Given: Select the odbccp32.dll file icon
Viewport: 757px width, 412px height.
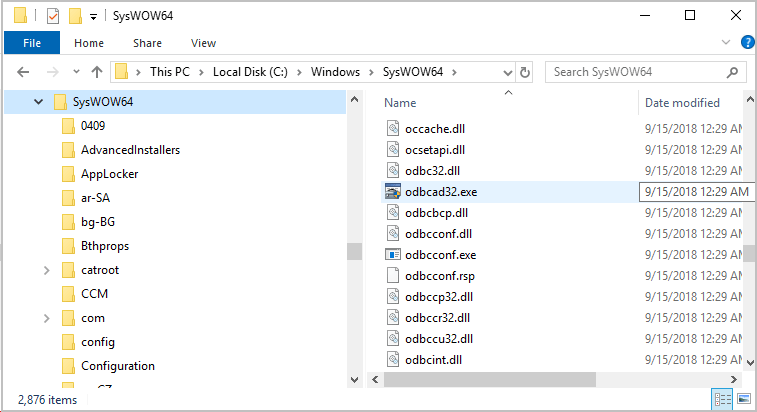Looking at the screenshot, I should click(393, 297).
